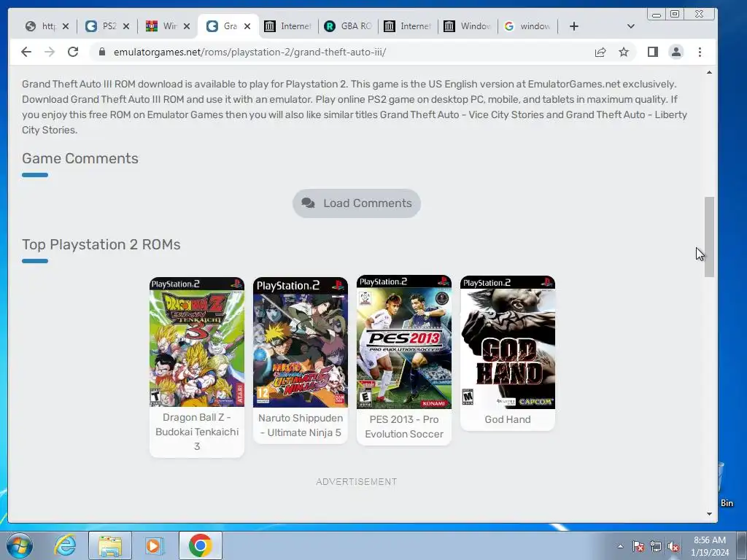This screenshot has height=560, width=747.
Task: Open the Chrome three-dot menu
Action: point(700,52)
